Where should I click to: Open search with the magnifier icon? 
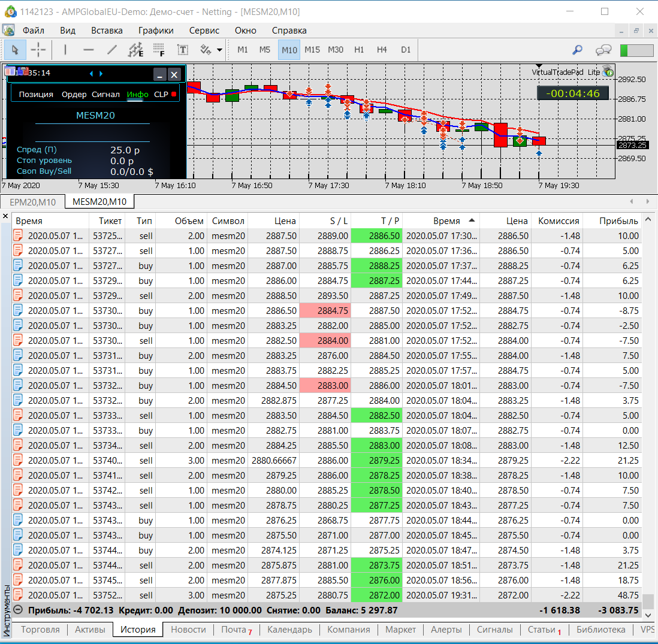(578, 50)
